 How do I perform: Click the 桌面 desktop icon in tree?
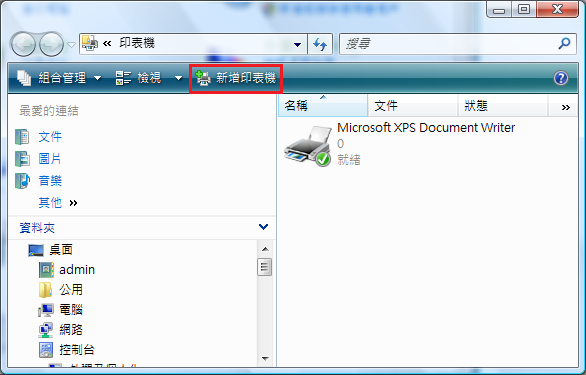tap(36, 250)
